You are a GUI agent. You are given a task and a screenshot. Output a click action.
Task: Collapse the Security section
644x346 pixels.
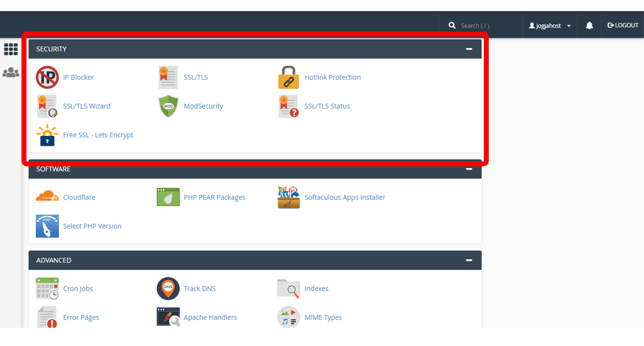point(469,49)
